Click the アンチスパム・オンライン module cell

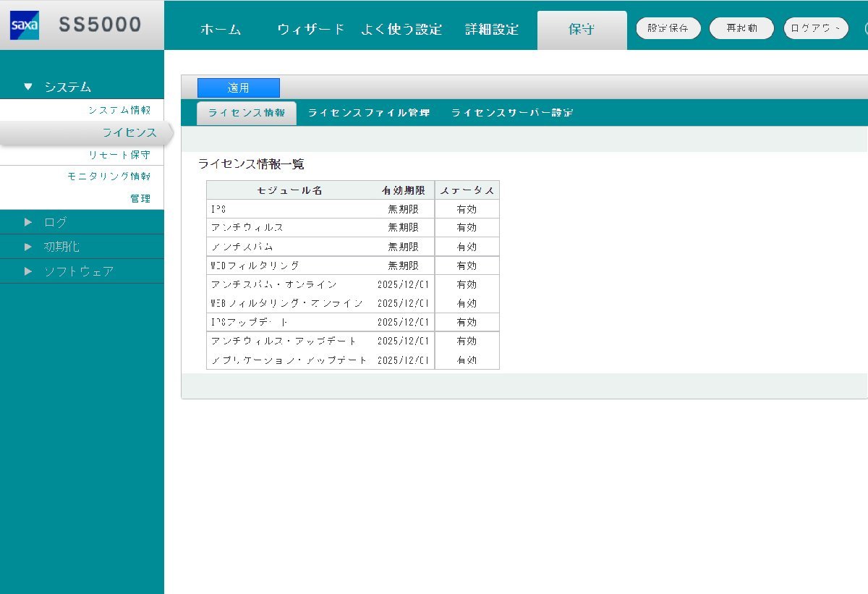pos(274,284)
